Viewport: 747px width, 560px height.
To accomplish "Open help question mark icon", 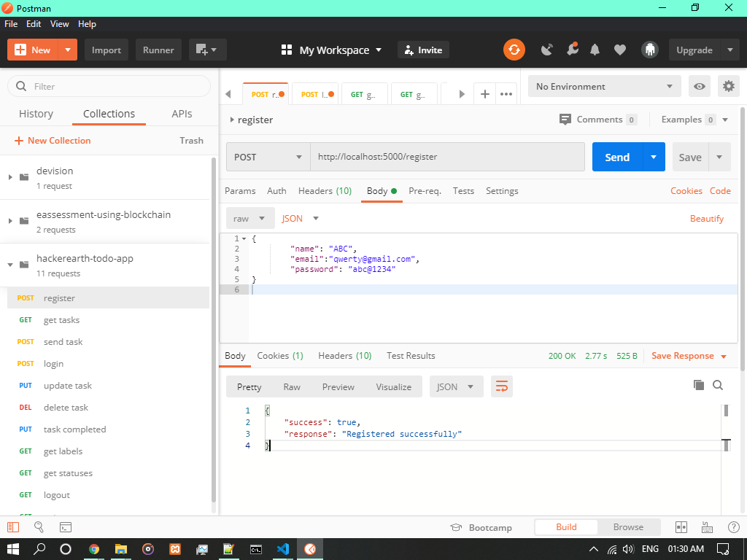I will point(734,527).
